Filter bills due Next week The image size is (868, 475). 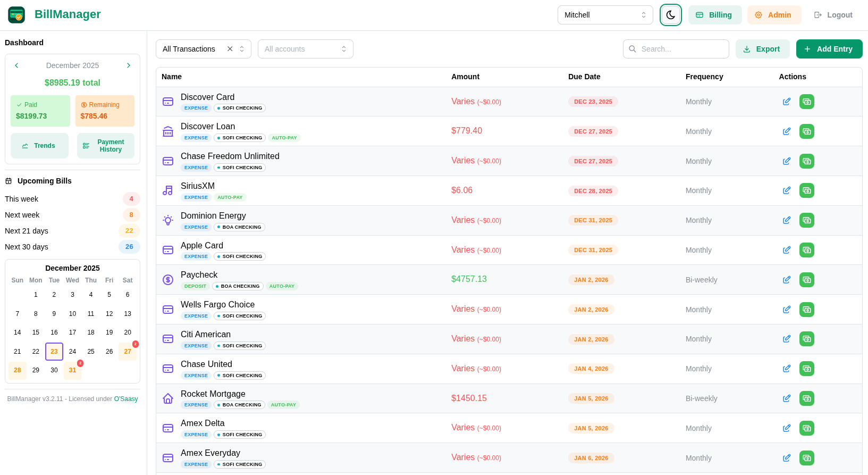[x=72, y=215]
